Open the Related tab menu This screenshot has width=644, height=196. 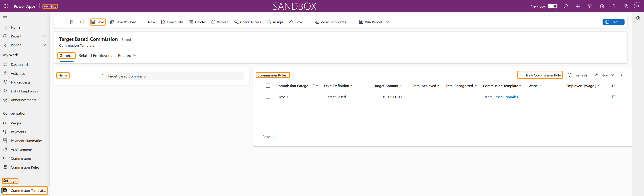coord(127,56)
